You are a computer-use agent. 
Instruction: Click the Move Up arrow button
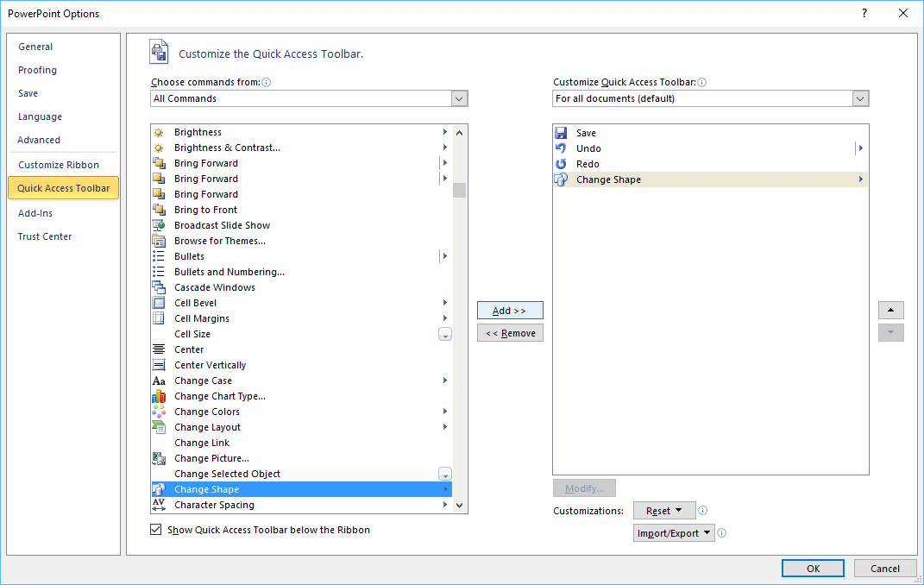tap(890, 310)
